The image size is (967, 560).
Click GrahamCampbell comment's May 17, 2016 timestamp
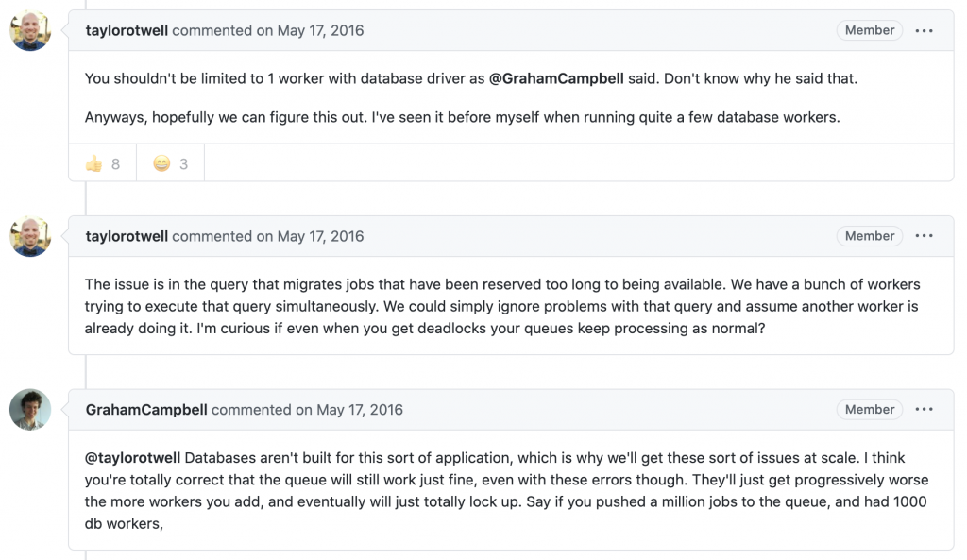(349, 410)
